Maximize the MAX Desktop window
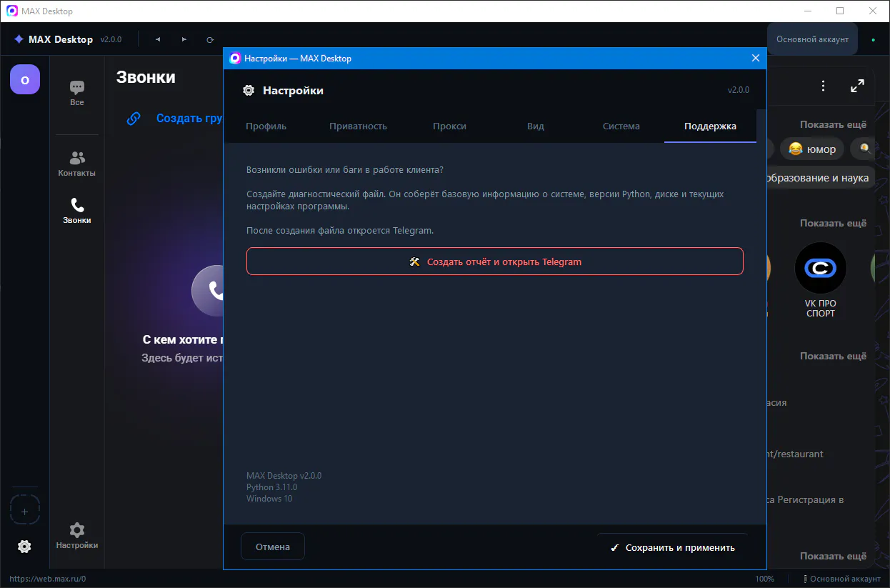890x588 pixels. (x=840, y=11)
